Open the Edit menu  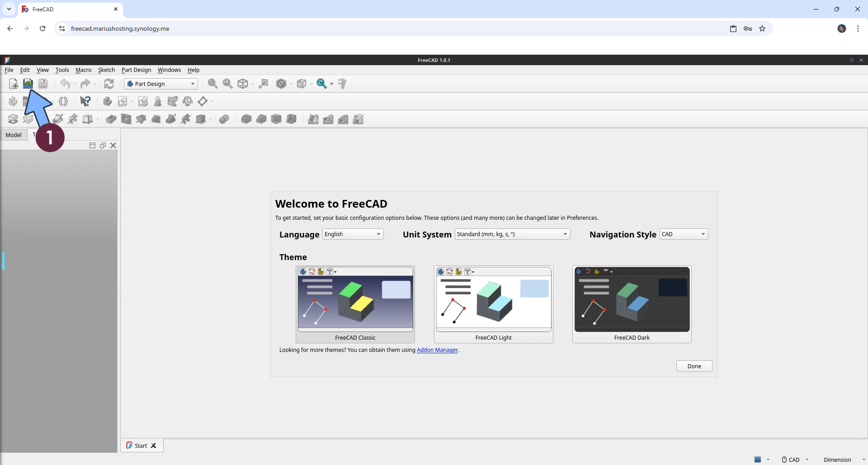point(25,70)
